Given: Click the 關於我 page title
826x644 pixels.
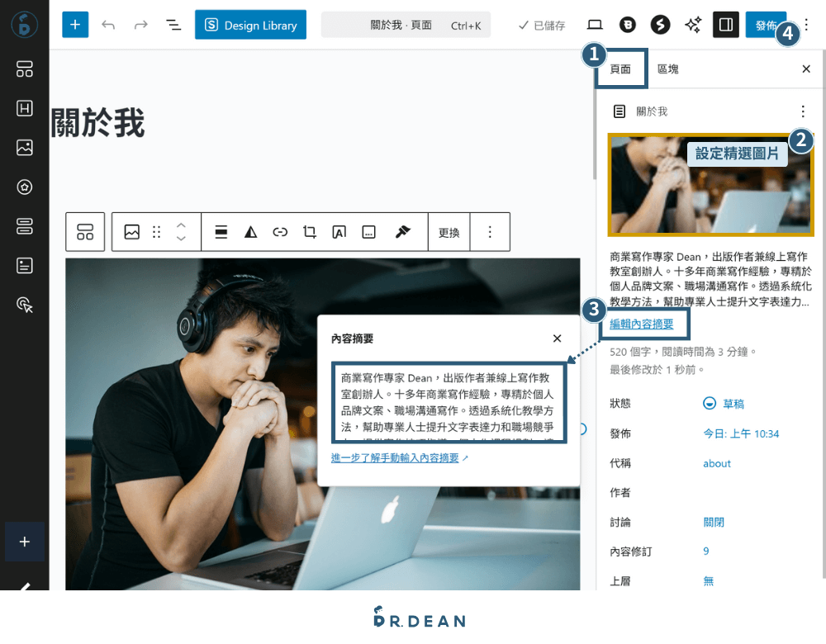Looking at the screenshot, I should point(98,123).
